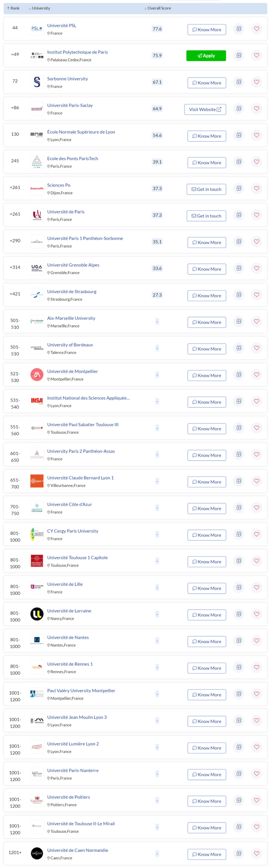
Task: Add Université PSL to compare list
Action: point(239,29)
